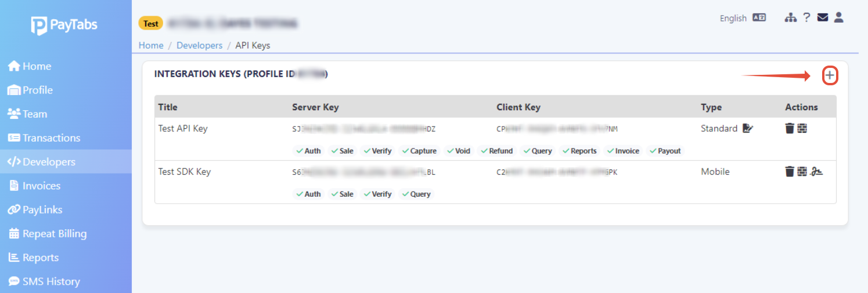
Task: Open Transactions in the sidebar
Action: [x=66, y=138]
